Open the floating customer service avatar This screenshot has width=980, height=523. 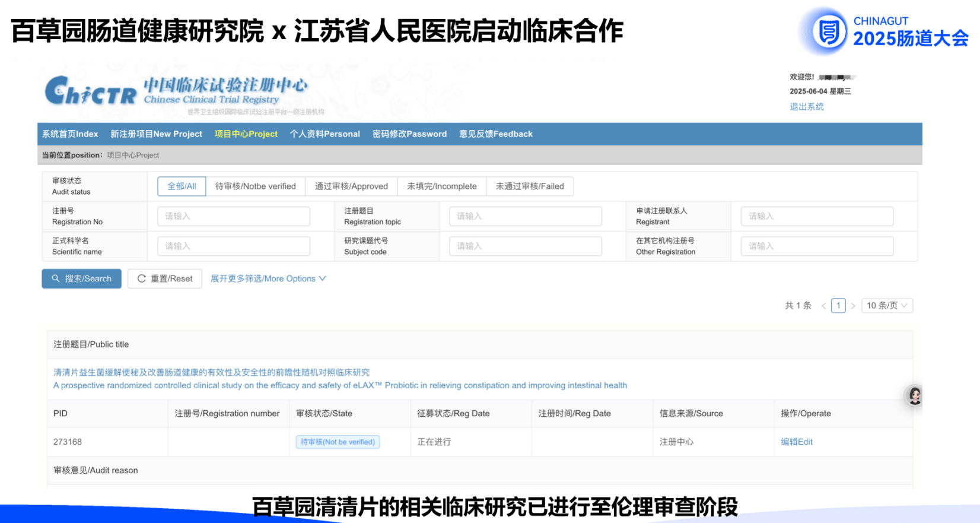(915, 395)
